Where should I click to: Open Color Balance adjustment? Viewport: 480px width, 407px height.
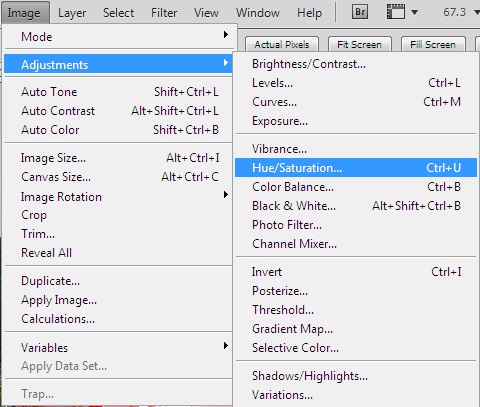coord(356,187)
